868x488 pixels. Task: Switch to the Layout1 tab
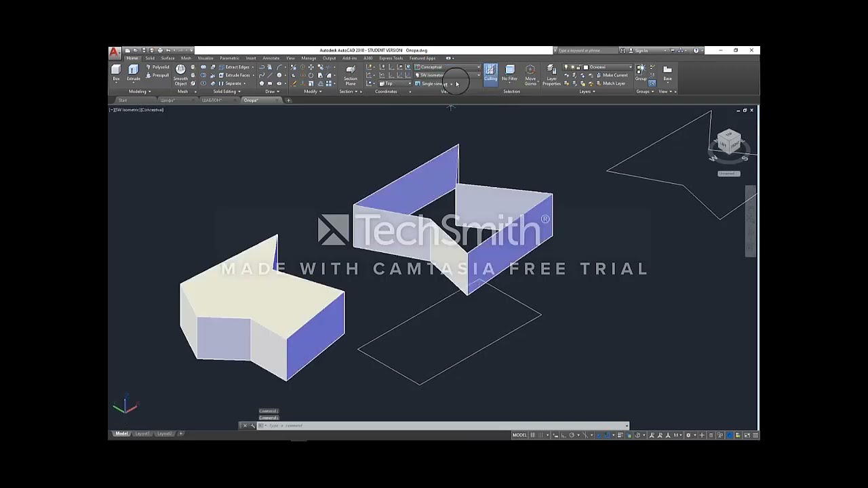pyautogui.click(x=142, y=434)
